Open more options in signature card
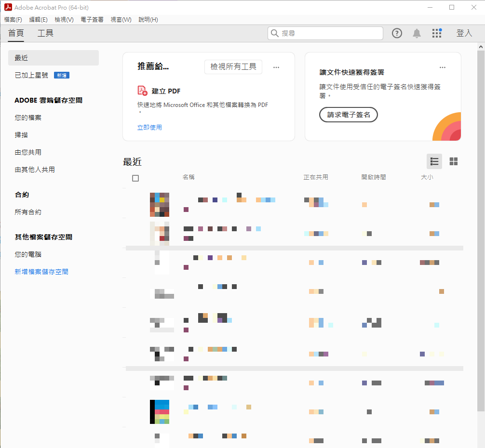Viewport: 485px width, 448px height. click(x=443, y=67)
